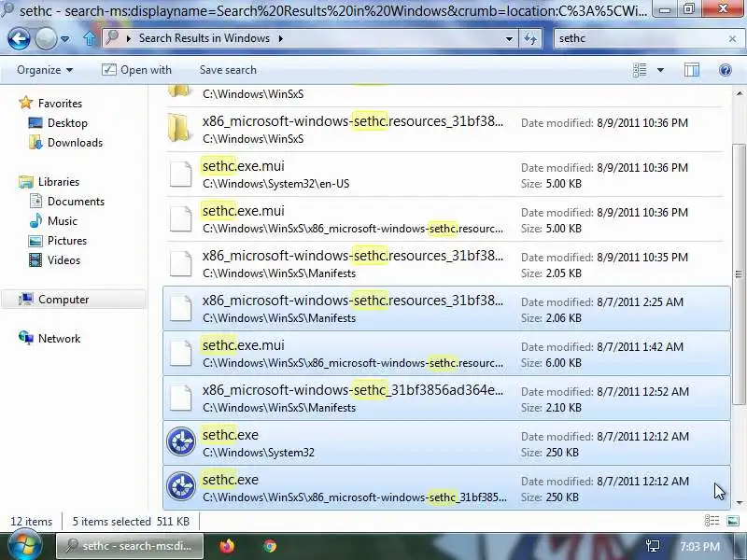This screenshot has width=747, height=560.
Task: Refresh the search results
Action: tap(530, 38)
